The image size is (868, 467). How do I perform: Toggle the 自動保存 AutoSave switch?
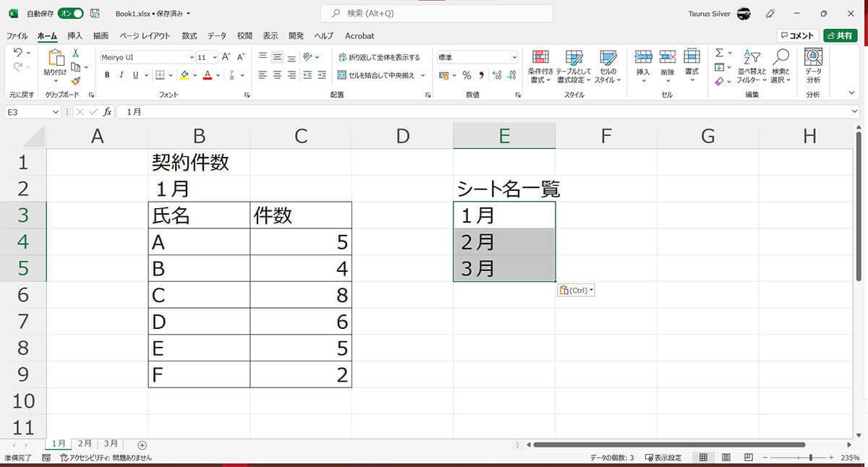(70, 13)
